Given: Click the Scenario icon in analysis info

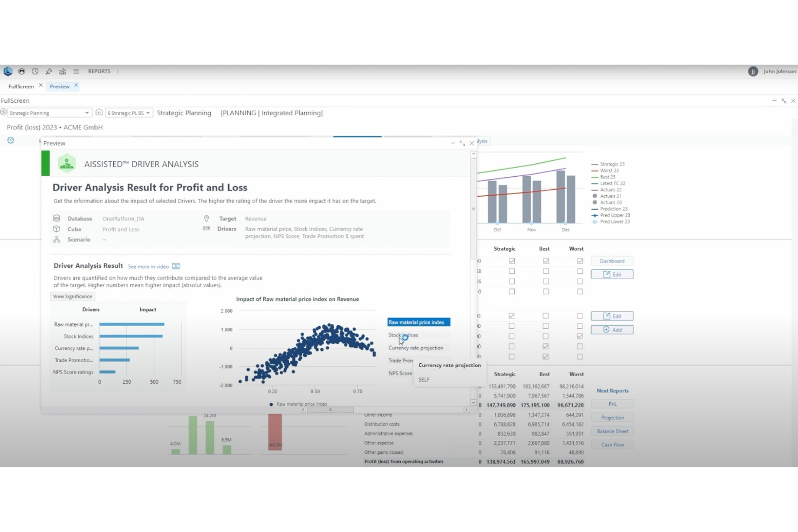Looking at the screenshot, I should click(x=57, y=239).
